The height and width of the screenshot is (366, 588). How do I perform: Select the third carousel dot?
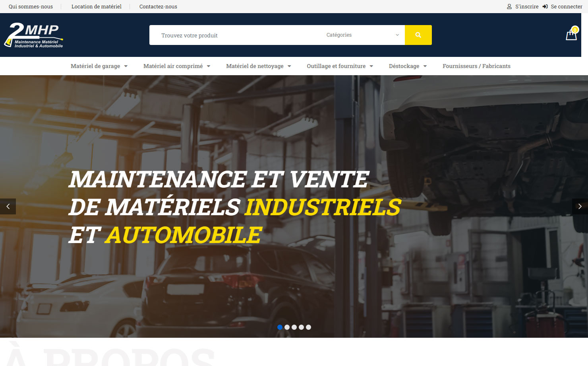tap(294, 327)
